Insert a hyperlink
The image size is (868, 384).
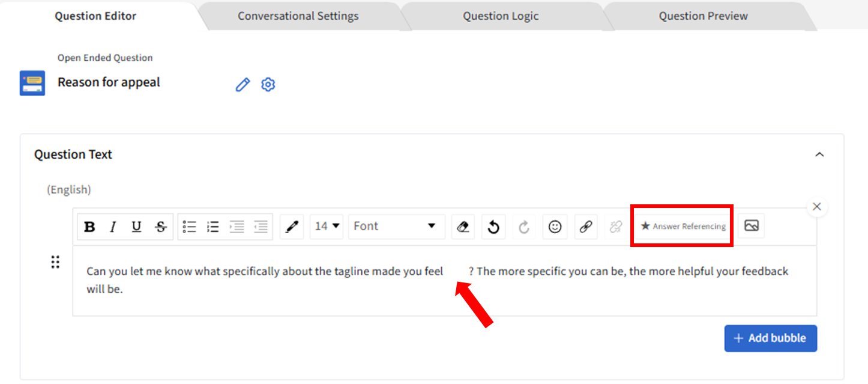(x=585, y=227)
